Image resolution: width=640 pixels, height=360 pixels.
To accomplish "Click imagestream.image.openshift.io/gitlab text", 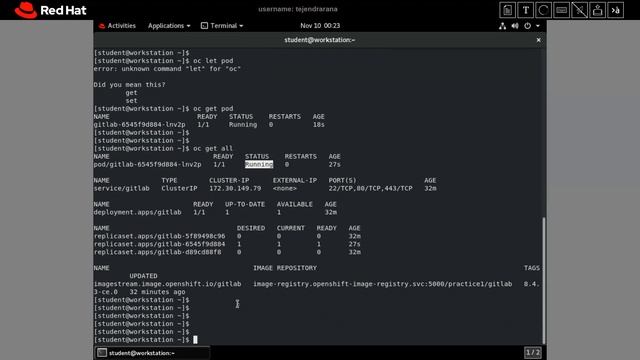I will point(167,284).
